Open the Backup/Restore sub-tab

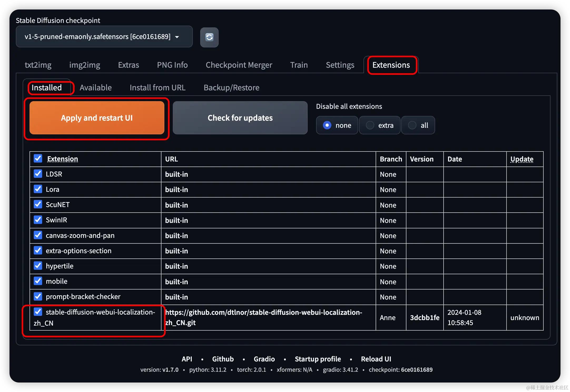(232, 87)
